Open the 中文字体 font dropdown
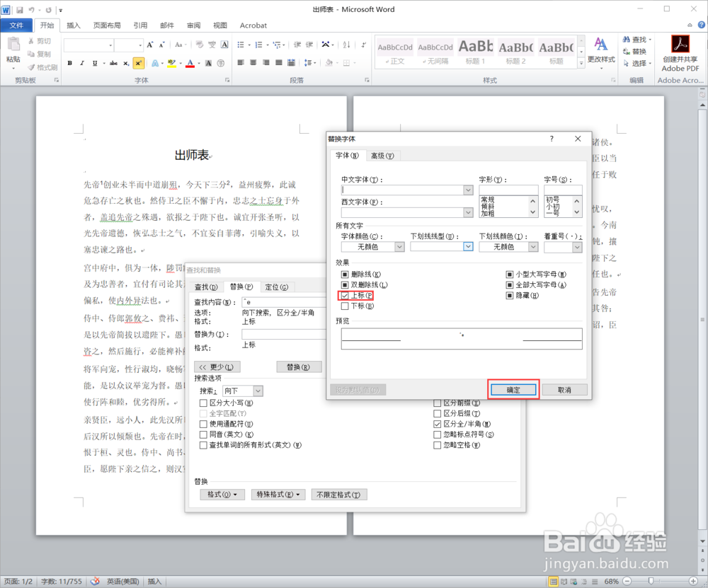 click(469, 190)
